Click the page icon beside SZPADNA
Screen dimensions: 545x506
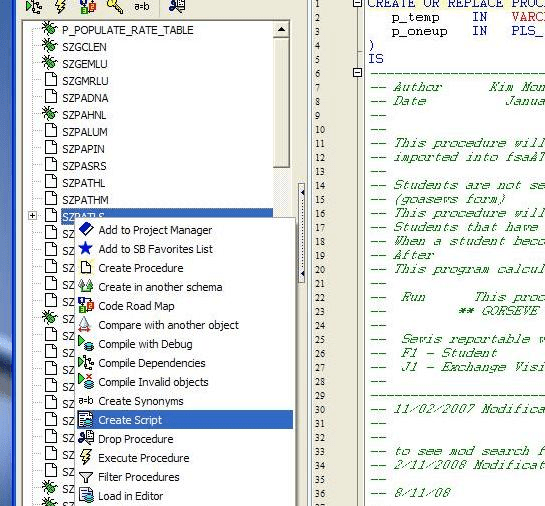tap(51, 96)
